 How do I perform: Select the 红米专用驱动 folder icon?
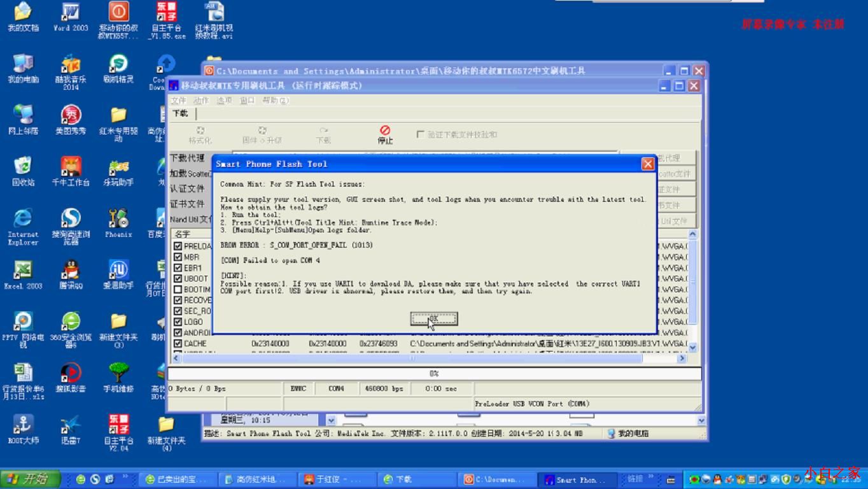tap(118, 124)
